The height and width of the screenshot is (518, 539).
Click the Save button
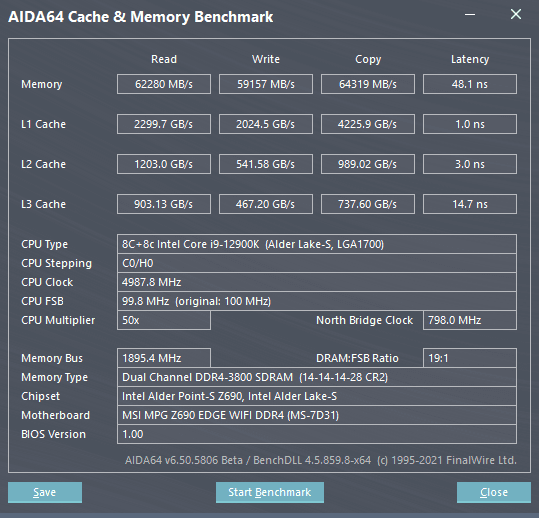(45, 492)
